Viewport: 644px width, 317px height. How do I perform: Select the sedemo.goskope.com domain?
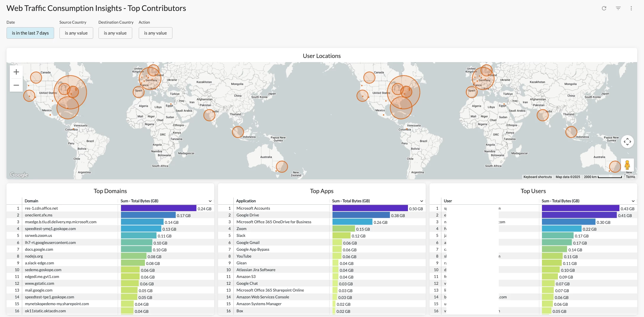point(43,270)
